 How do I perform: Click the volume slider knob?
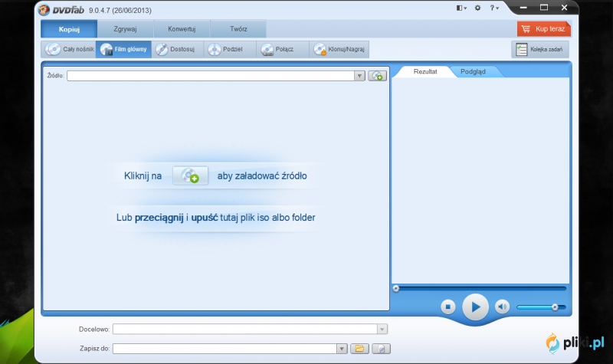pyautogui.click(x=555, y=307)
